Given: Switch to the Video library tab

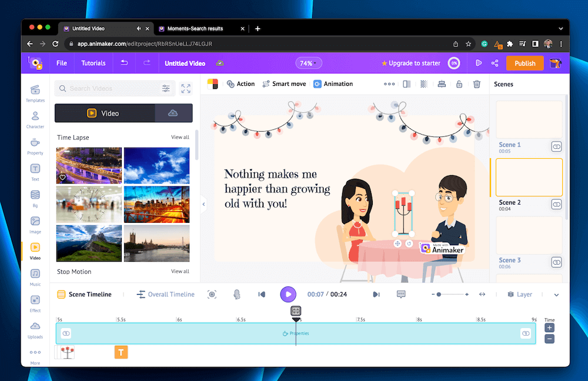Looking at the screenshot, I should coord(105,113).
